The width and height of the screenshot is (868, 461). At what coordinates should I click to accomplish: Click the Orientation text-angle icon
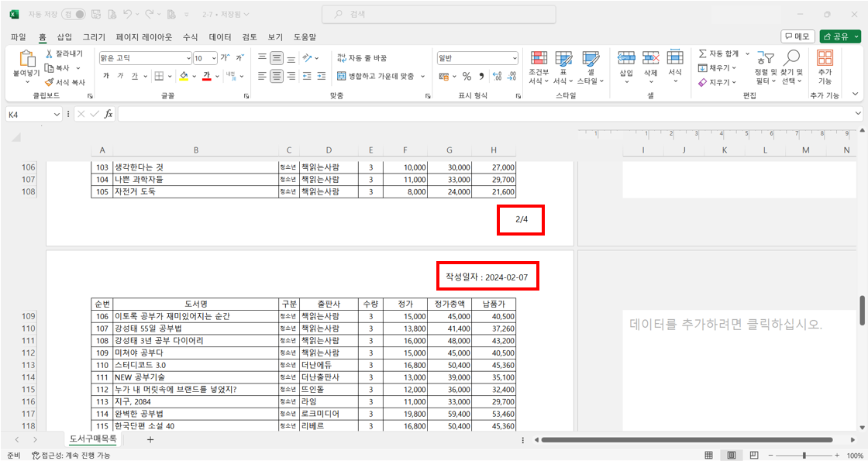coord(307,57)
